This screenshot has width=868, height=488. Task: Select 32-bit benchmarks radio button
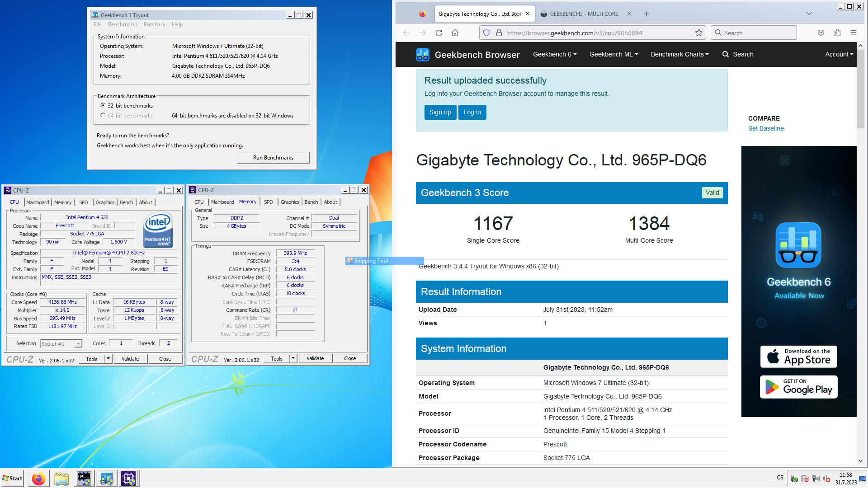tap(103, 105)
